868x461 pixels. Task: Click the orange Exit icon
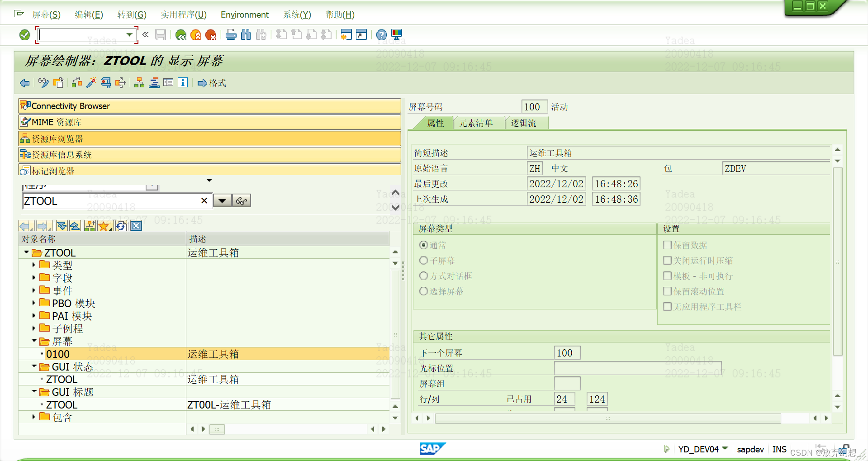(196, 35)
